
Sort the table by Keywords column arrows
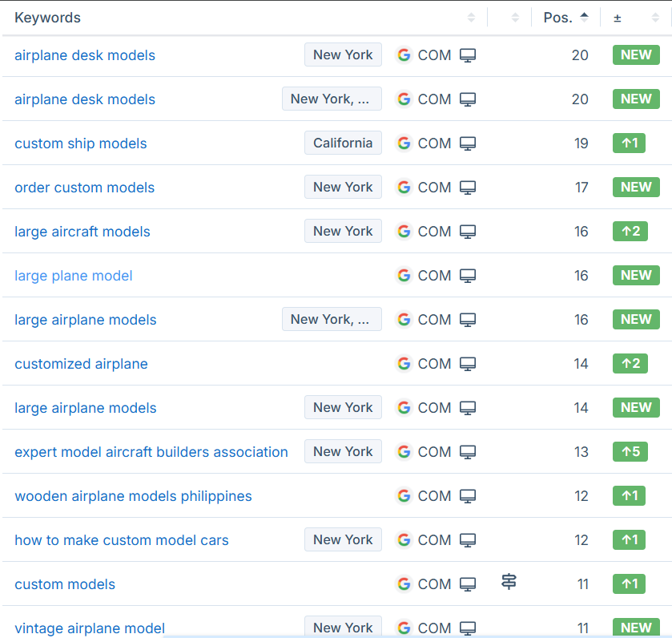471,18
